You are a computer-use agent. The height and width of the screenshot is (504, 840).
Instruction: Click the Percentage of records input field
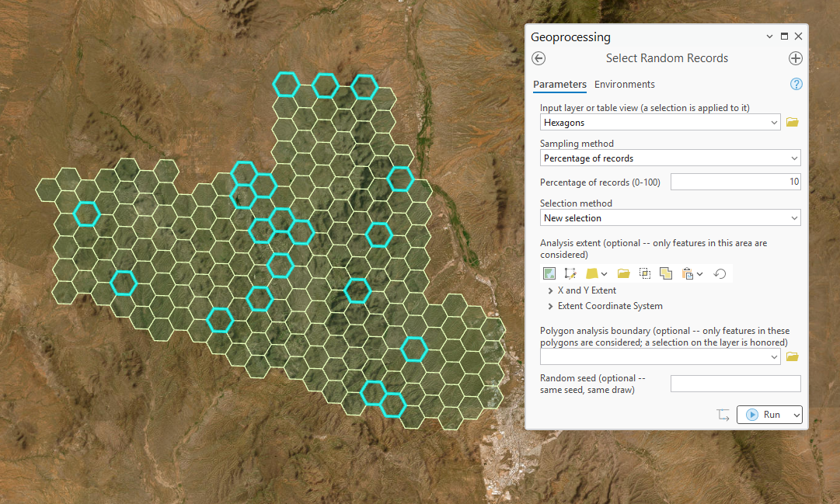736,182
